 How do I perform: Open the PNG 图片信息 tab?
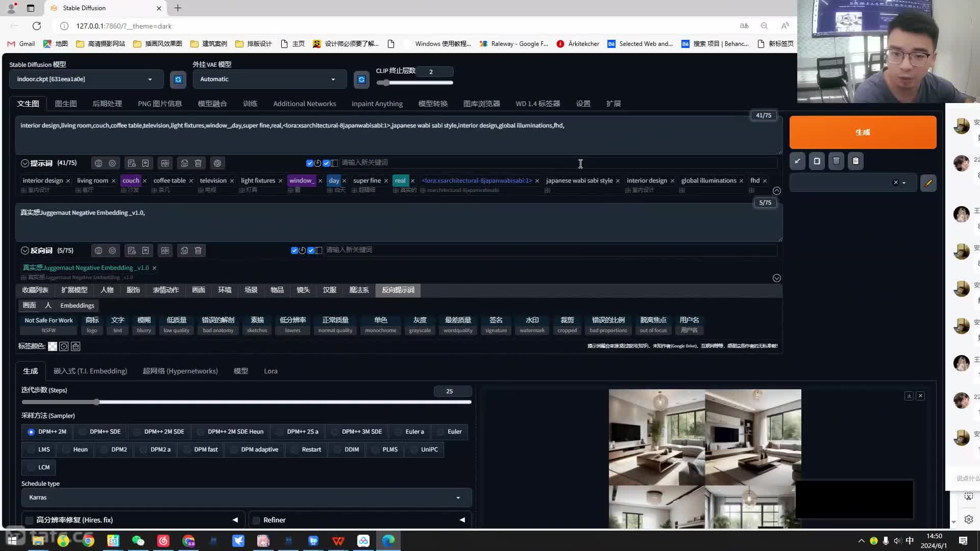160,104
